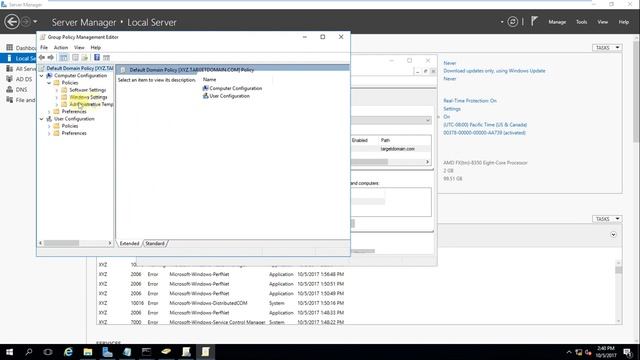
Task: Collapse Policies under Computer Configuration
Action: tap(49, 83)
